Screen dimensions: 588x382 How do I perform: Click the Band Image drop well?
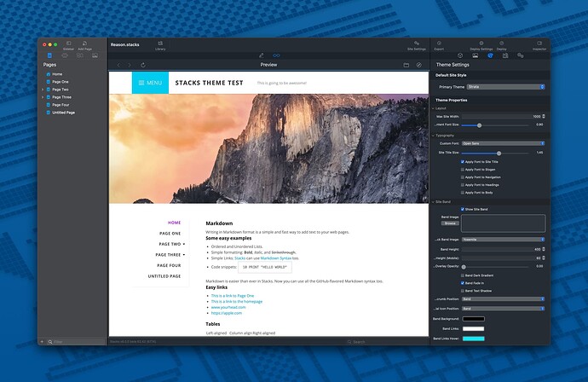504,223
